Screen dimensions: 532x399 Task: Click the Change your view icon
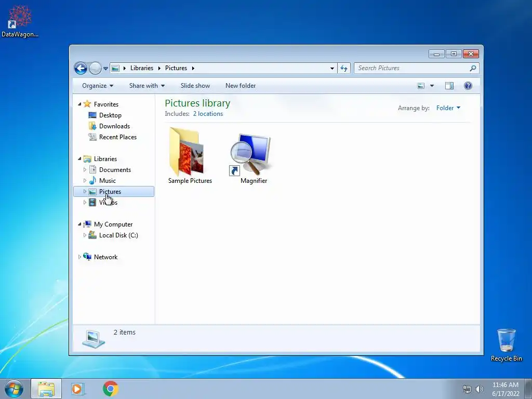click(421, 86)
